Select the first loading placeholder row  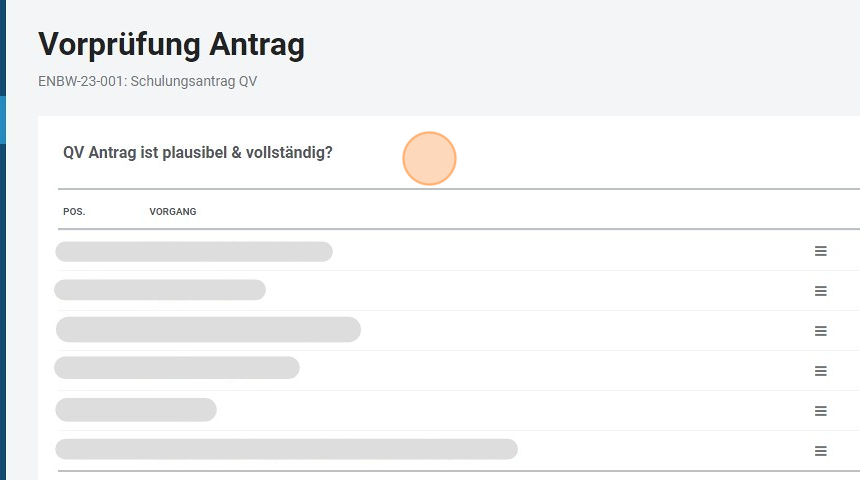(x=194, y=251)
